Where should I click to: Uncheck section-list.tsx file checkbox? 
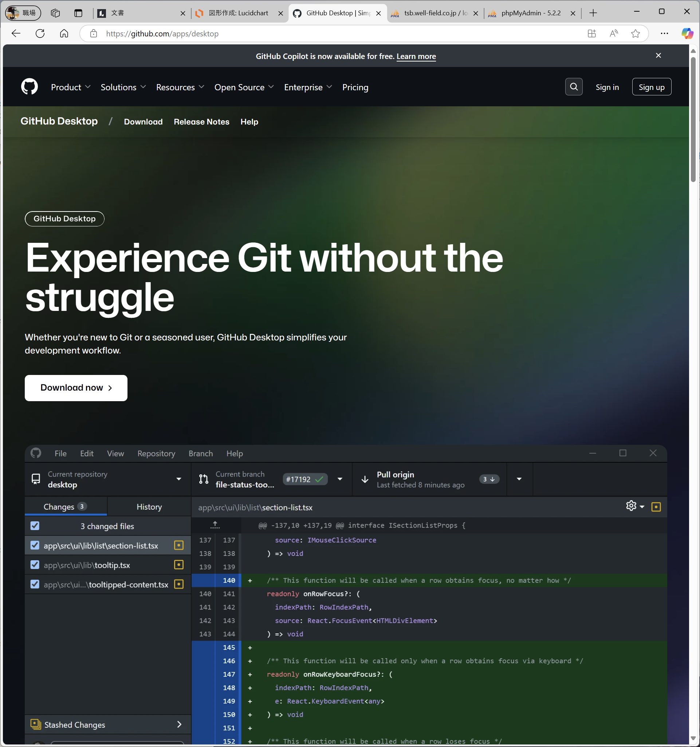(x=35, y=545)
